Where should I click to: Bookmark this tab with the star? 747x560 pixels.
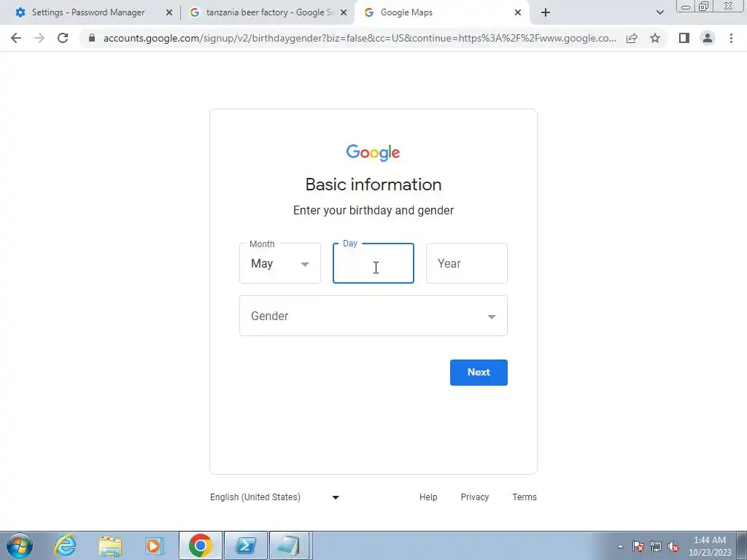click(655, 38)
